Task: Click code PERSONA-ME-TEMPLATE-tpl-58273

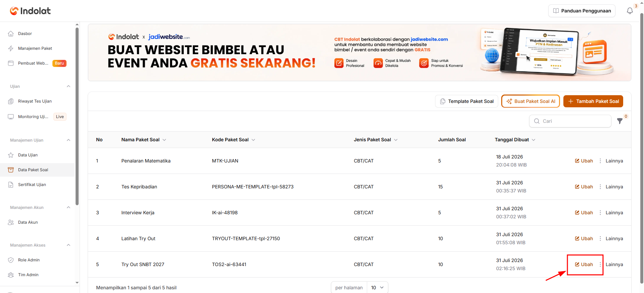Action: point(253,187)
